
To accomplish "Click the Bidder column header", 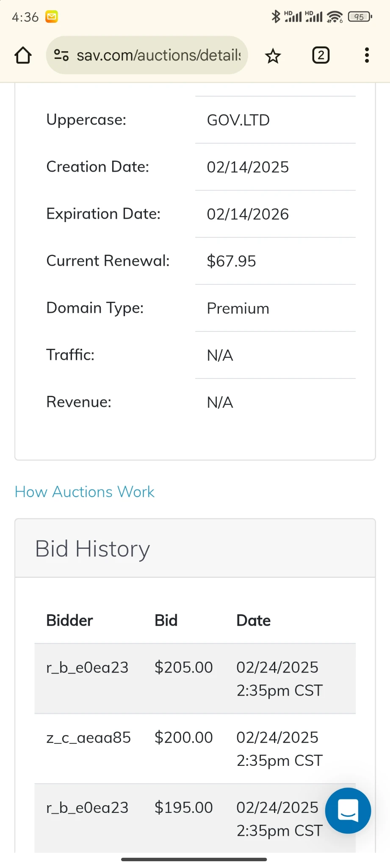I will 69,620.
